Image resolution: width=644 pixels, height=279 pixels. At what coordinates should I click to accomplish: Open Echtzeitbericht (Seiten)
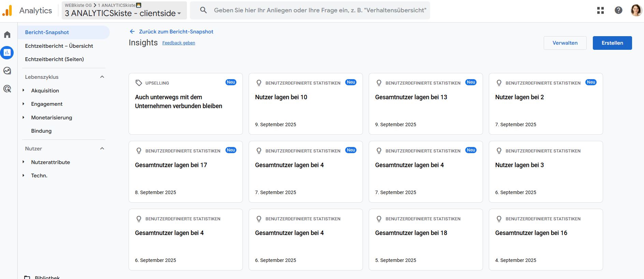pos(54,59)
